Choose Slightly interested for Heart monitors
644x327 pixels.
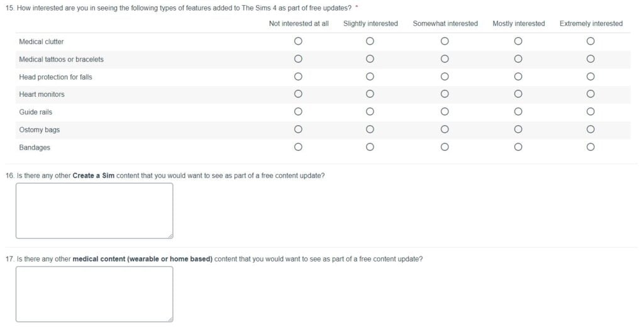click(x=370, y=94)
